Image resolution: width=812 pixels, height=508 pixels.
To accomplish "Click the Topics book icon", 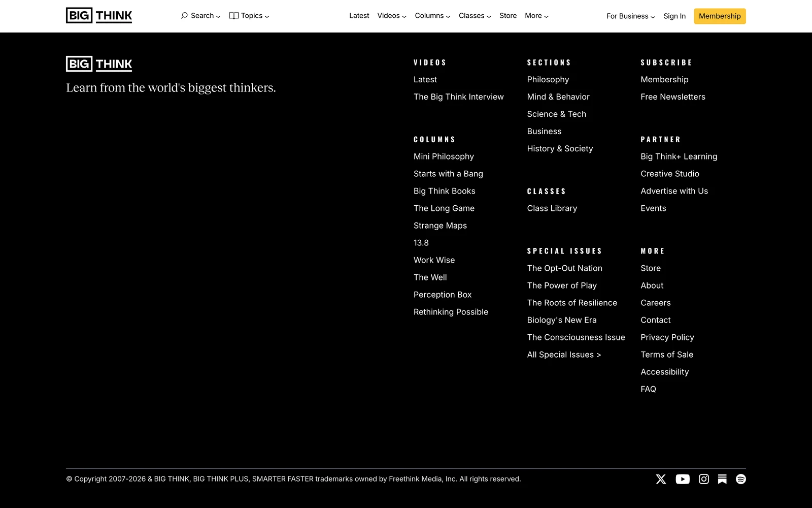I will pyautogui.click(x=234, y=16).
